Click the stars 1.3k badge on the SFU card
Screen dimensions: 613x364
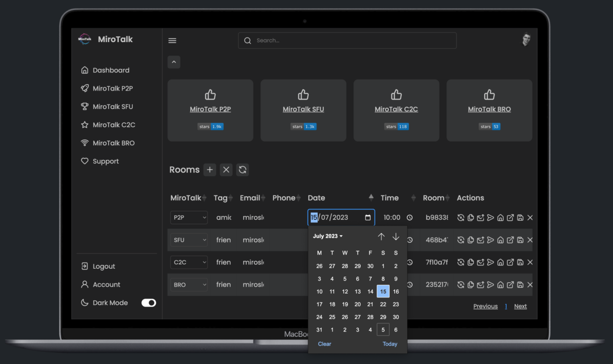(x=303, y=126)
